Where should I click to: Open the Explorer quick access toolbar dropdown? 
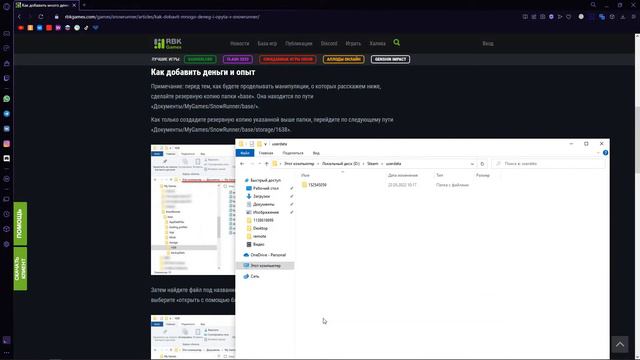point(265,144)
